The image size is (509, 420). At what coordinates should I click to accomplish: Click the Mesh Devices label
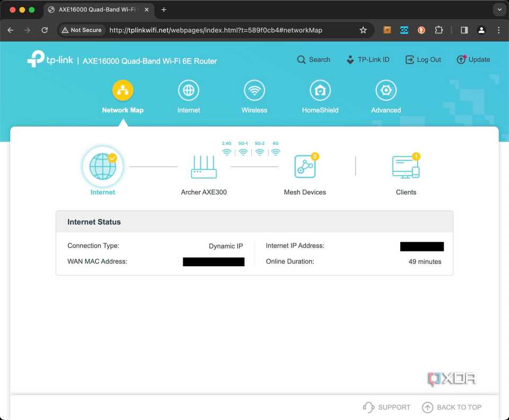pyautogui.click(x=305, y=192)
